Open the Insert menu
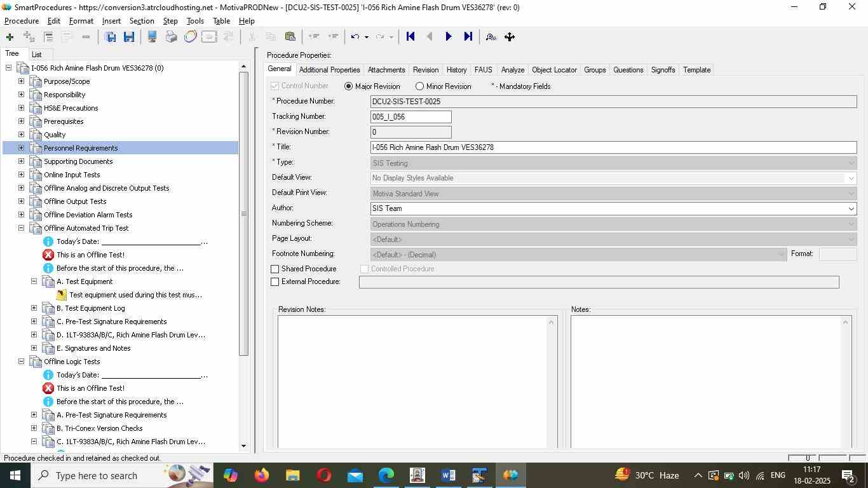The width and height of the screenshot is (868, 488). [111, 21]
